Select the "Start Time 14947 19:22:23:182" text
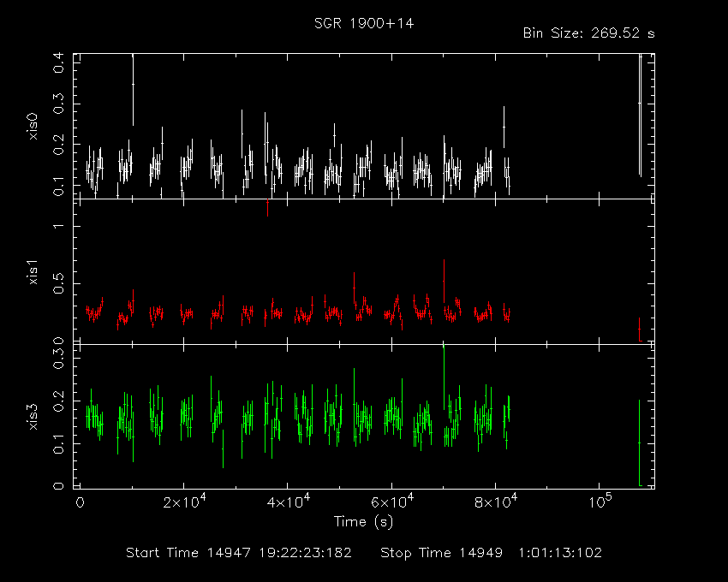 point(239,553)
